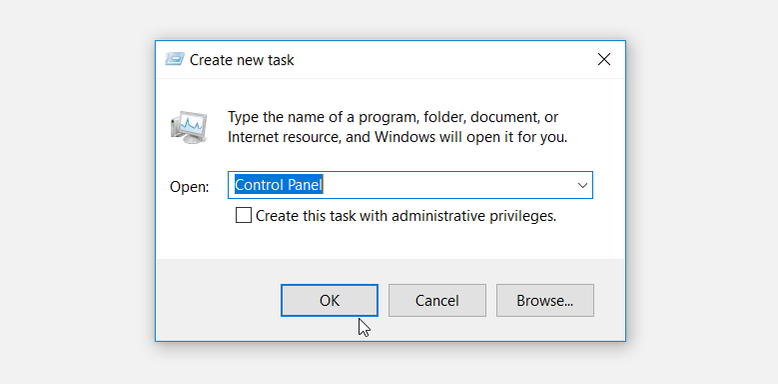The image size is (778, 384).
Task: Close the Create new task dialog
Action: click(604, 60)
